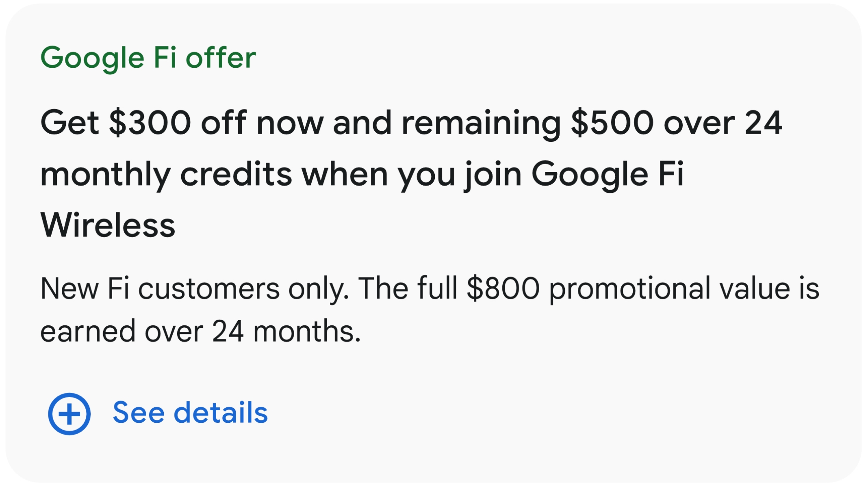Click the "24" ending the first headline line
The image size is (868, 489).
point(763,123)
